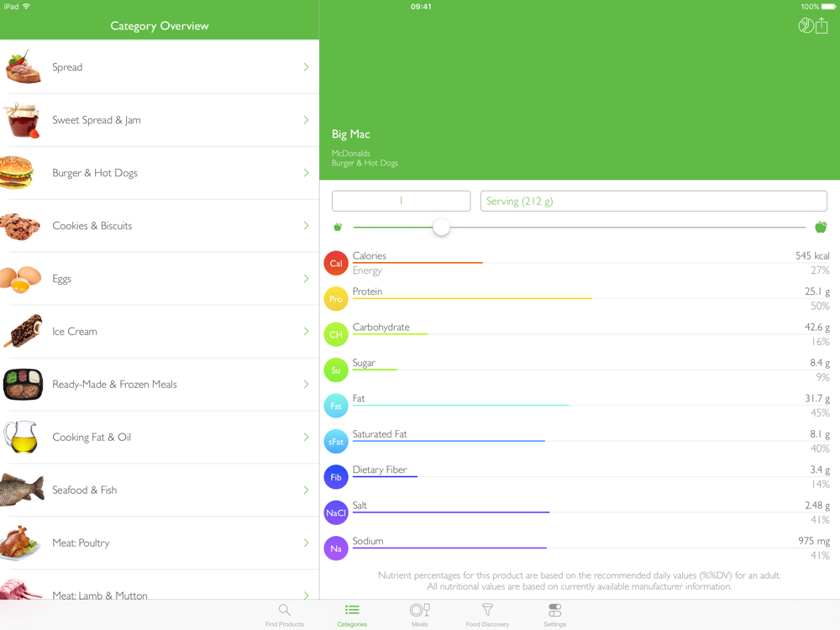Expand Meat: Poultry chevron

point(306,543)
